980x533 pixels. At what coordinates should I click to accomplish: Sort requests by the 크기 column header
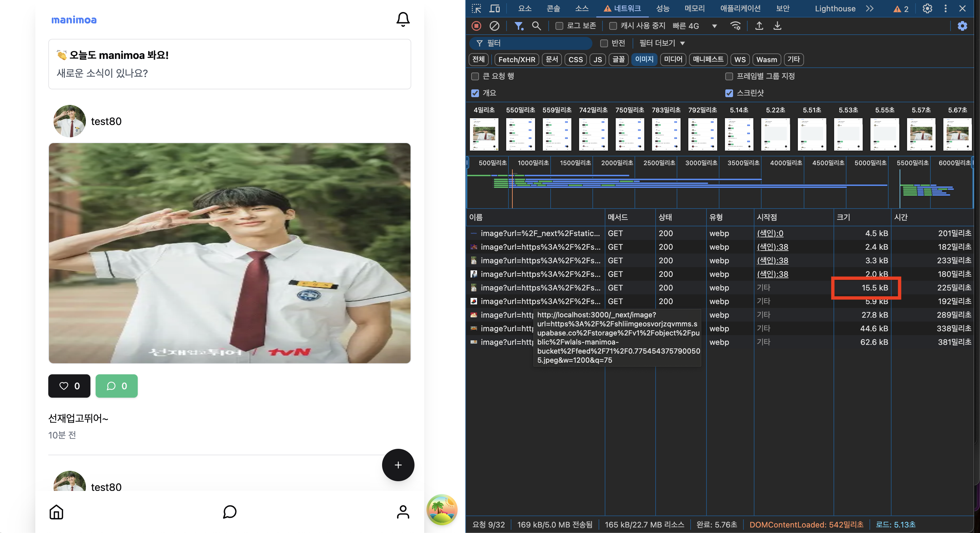[862, 217]
